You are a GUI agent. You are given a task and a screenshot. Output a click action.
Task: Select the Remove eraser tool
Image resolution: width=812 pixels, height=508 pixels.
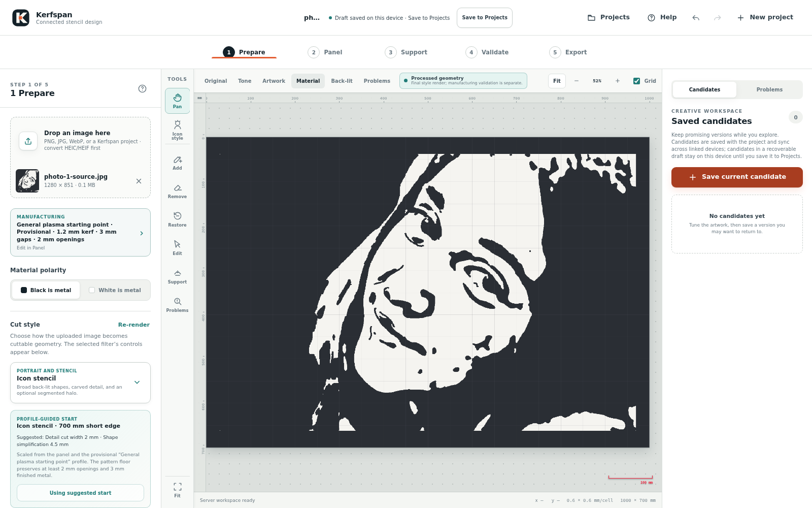(x=177, y=191)
